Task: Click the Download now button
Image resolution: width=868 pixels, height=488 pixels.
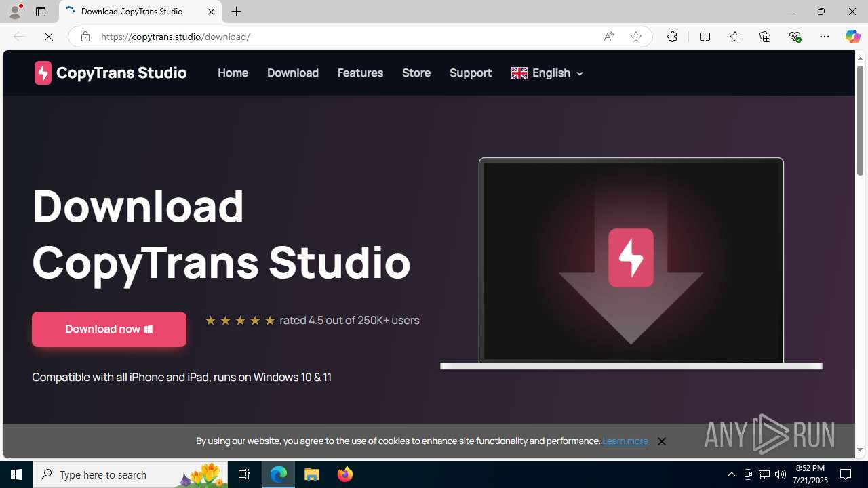Action: tap(109, 329)
